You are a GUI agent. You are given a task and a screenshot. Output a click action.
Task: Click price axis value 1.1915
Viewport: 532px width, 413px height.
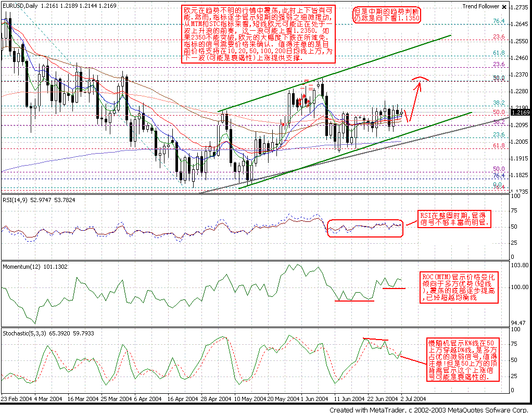tap(520, 158)
